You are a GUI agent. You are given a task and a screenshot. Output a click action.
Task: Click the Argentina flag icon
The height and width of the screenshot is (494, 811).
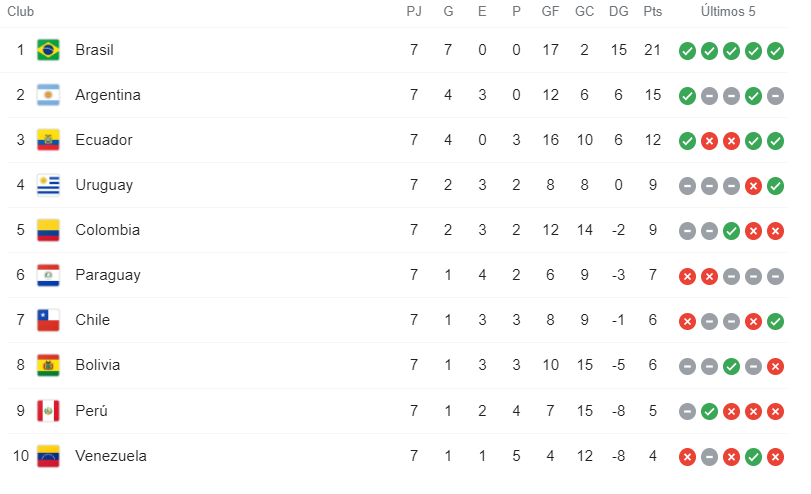pyautogui.click(x=48, y=95)
